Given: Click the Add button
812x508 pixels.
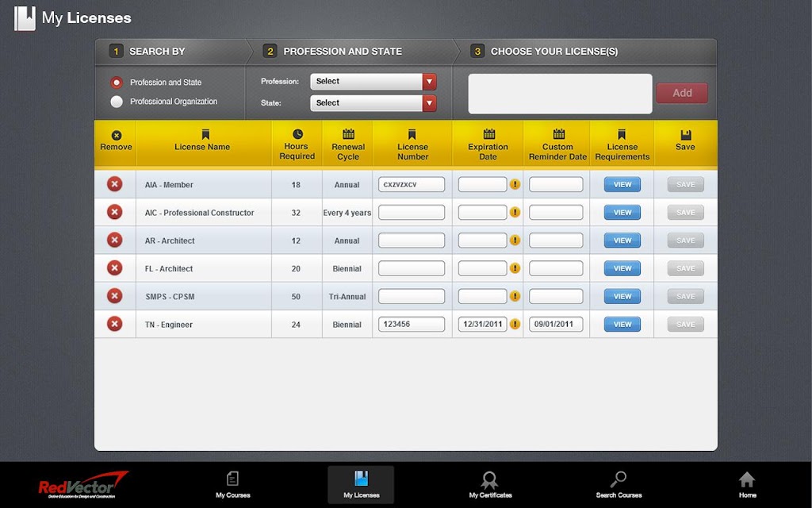Looking at the screenshot, I should [682, 94].
